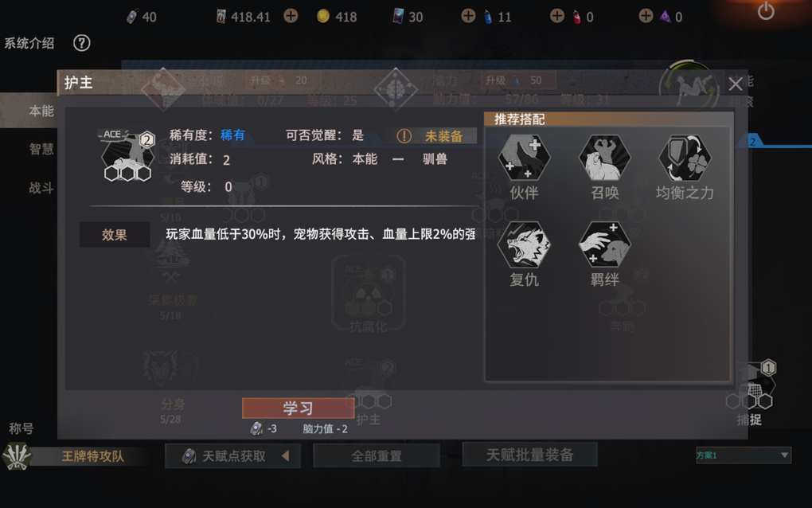
Task: Switch to the 战斗 combat tab
Action: pos(41,187)
